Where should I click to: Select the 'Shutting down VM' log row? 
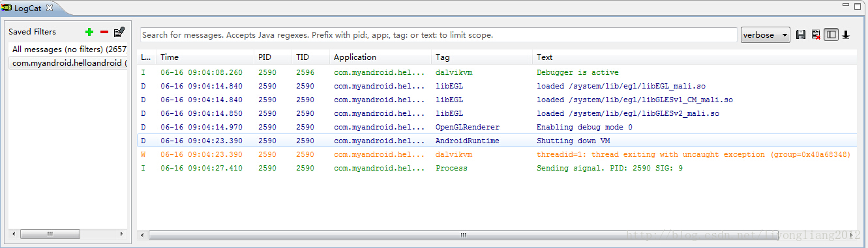(497, 141)
